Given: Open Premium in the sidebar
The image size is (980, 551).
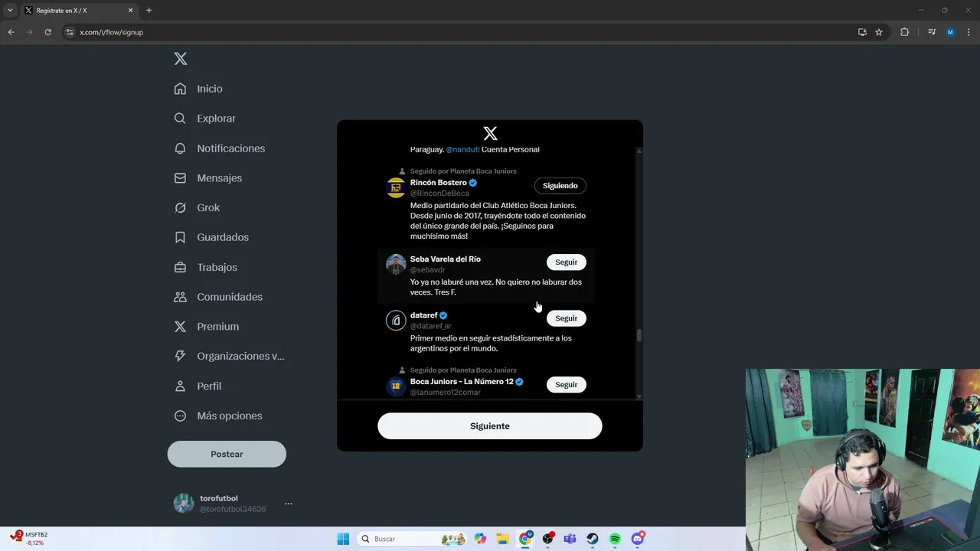Looking at the screenshot, I should 206,327.
